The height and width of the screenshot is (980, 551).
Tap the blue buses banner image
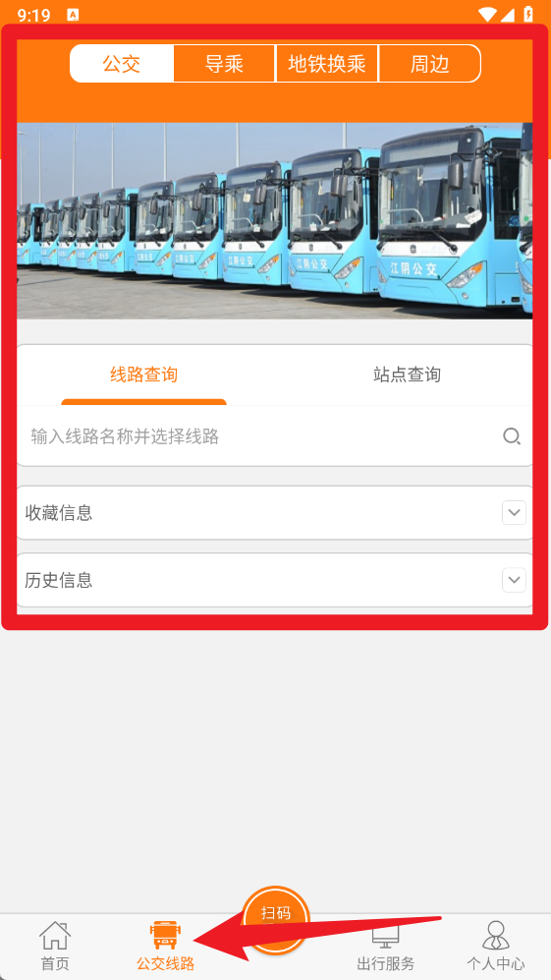click(x=275, y=220)
